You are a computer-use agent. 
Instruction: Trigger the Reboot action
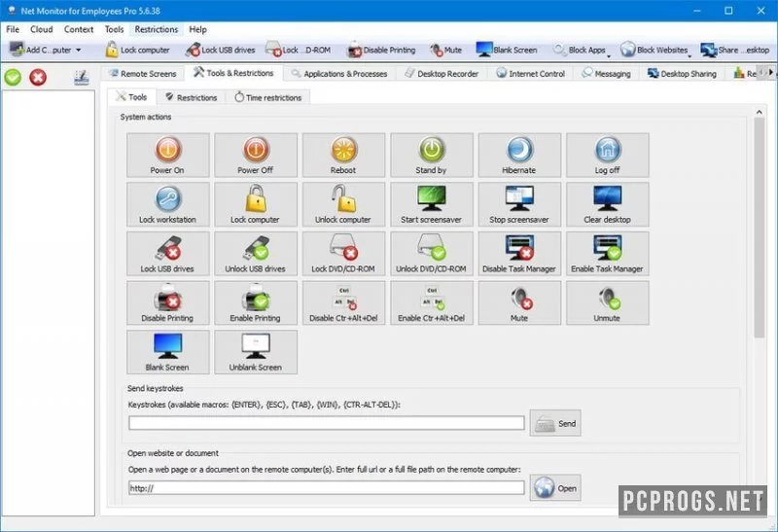(343, 155)
